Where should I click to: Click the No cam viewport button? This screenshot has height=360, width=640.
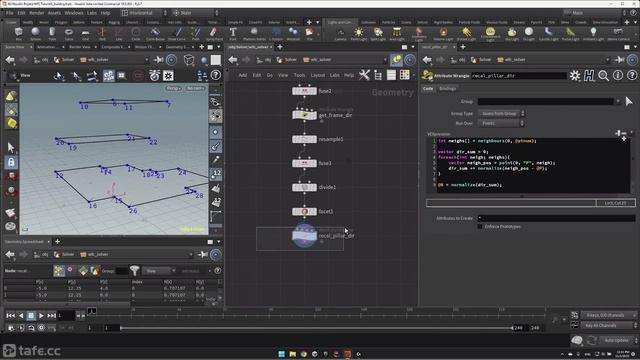pos(195,88)
